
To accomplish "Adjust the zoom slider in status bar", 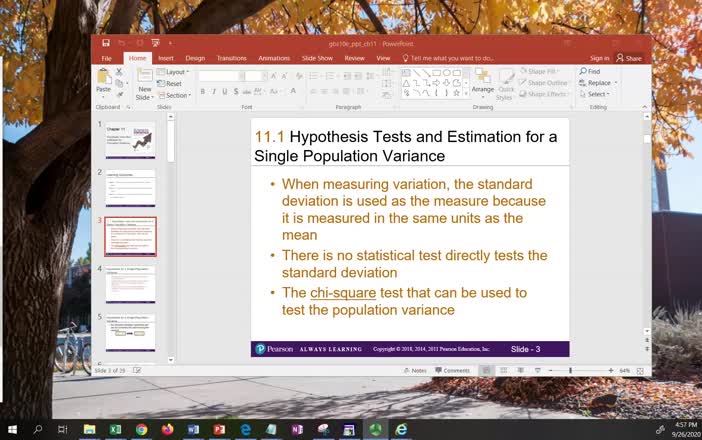I will [x=570, y=370].
